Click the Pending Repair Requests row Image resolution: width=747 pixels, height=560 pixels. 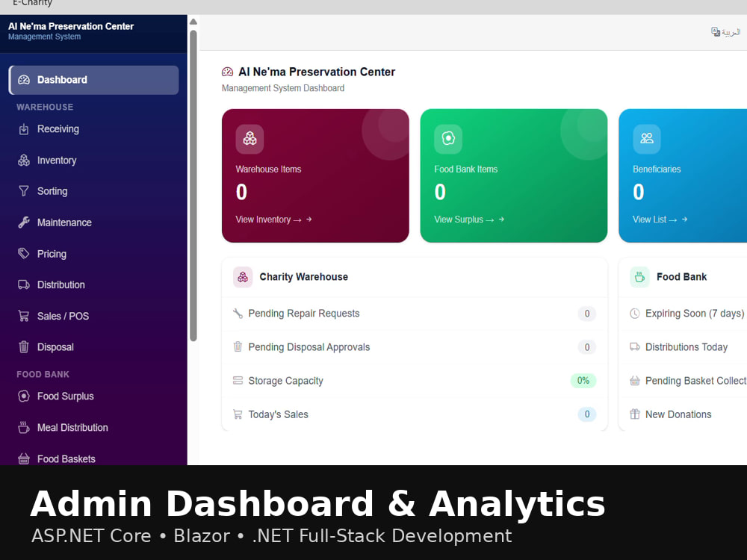(x=415, y=314)
